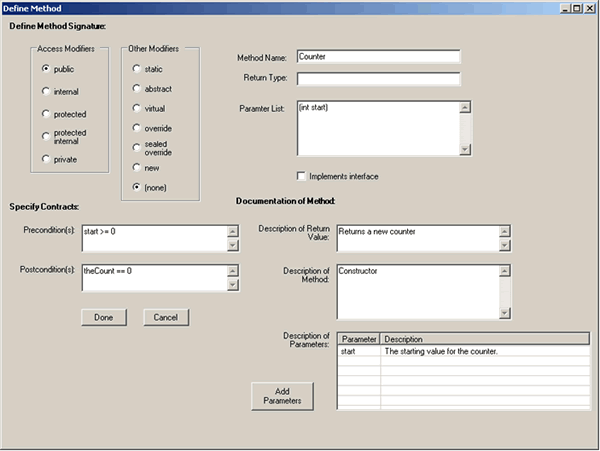
Task: Click the Parameter column header
Action: point(359,339)
